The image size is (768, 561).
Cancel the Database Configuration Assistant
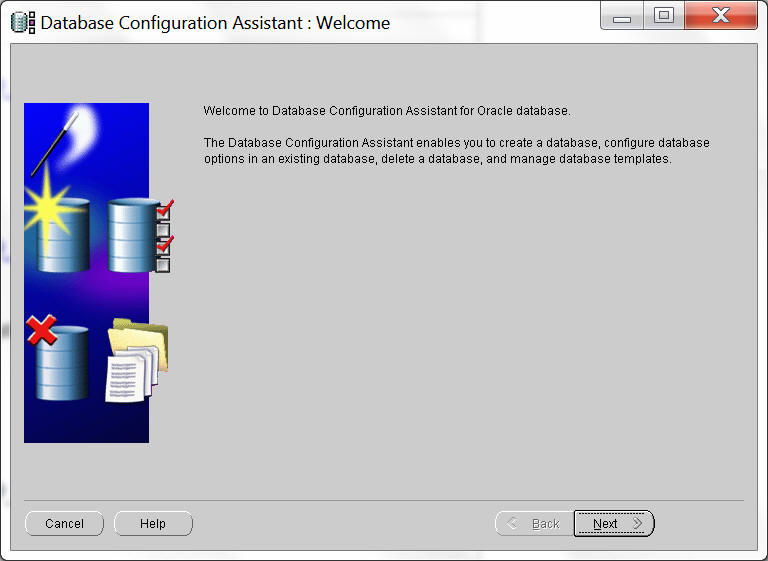[64, 524]
